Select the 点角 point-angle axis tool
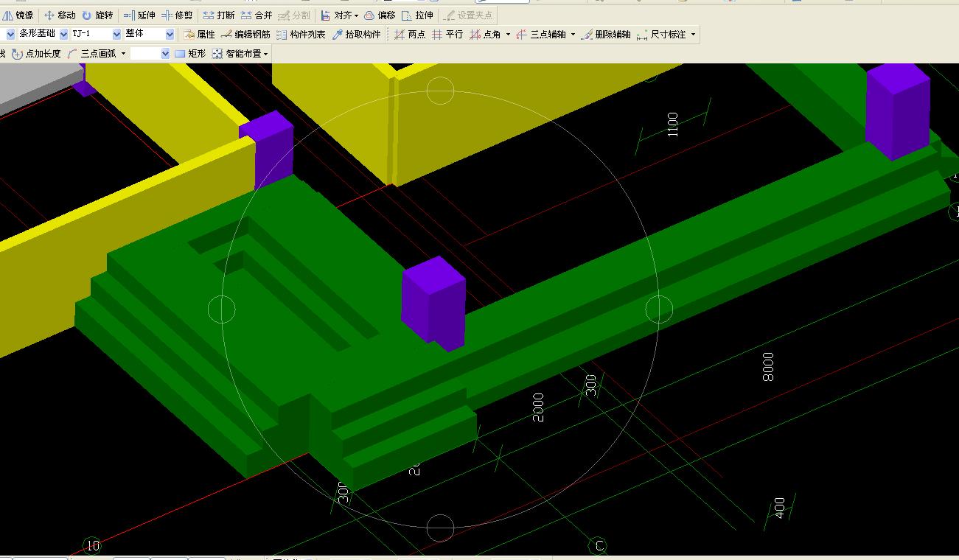This screenshot has height=560, width=959. 485,34
